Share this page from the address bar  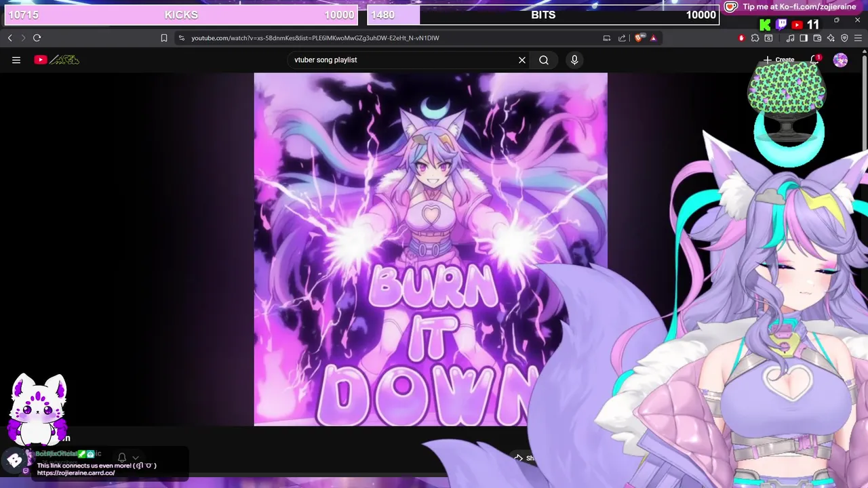(x=622, y=38)
